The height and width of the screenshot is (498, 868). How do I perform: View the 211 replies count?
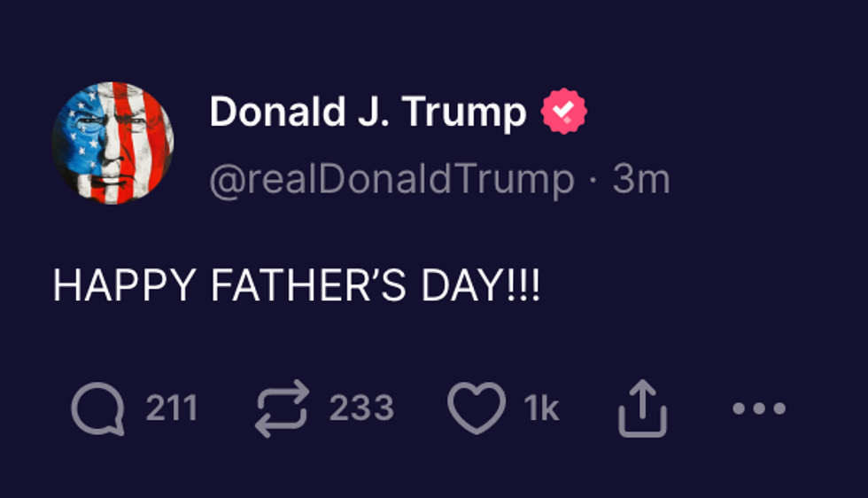click(x=171, y=409)
